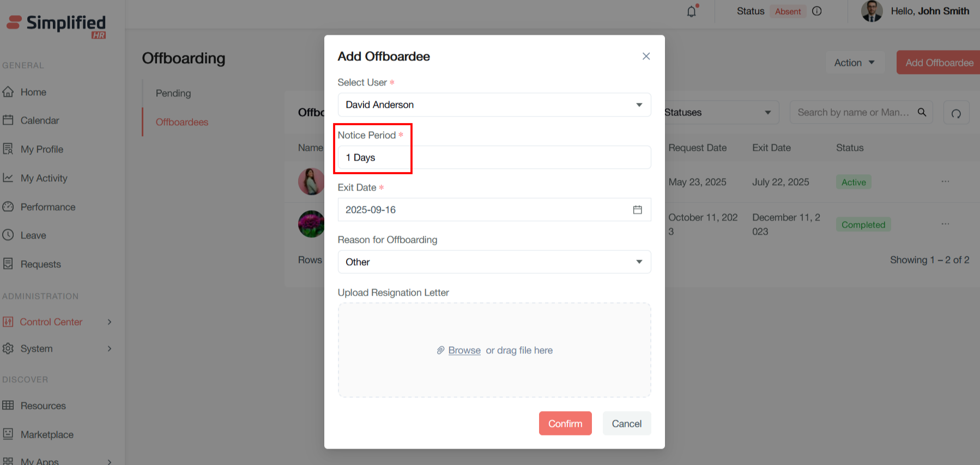Close the Add Offboardee dialog
This screenshot has height=465, width=980.
[646, 56]
